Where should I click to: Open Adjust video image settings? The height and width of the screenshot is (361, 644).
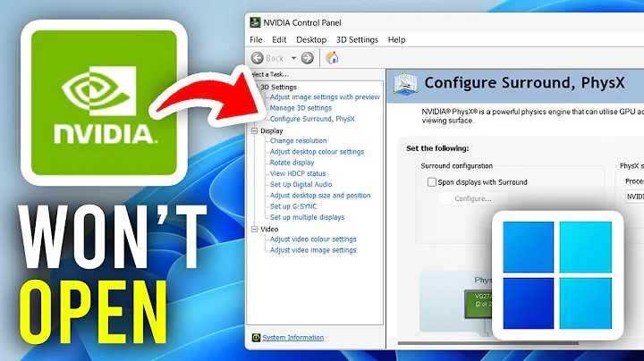[x=313, y=250]
